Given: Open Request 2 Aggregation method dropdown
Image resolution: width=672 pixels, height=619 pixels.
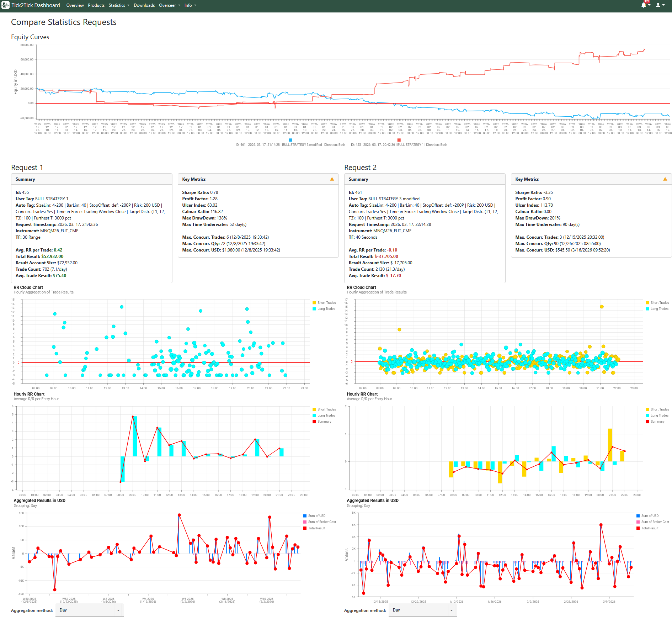Looking at the screenshot, I should [422, 610].
